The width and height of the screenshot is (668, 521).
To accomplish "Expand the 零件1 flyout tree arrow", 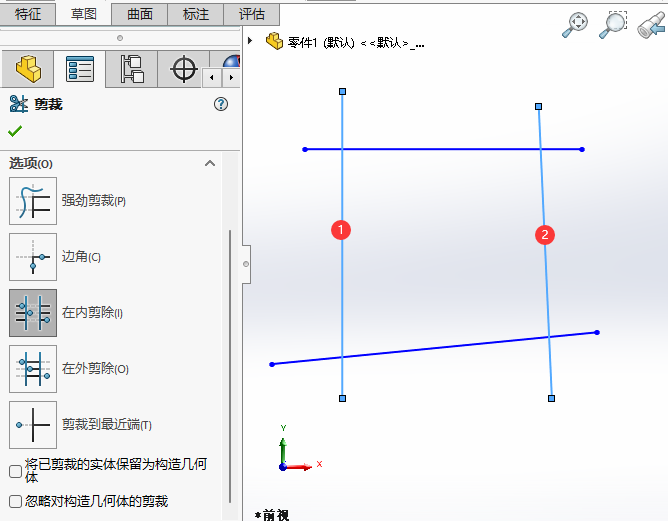I will tap(250, 41).
